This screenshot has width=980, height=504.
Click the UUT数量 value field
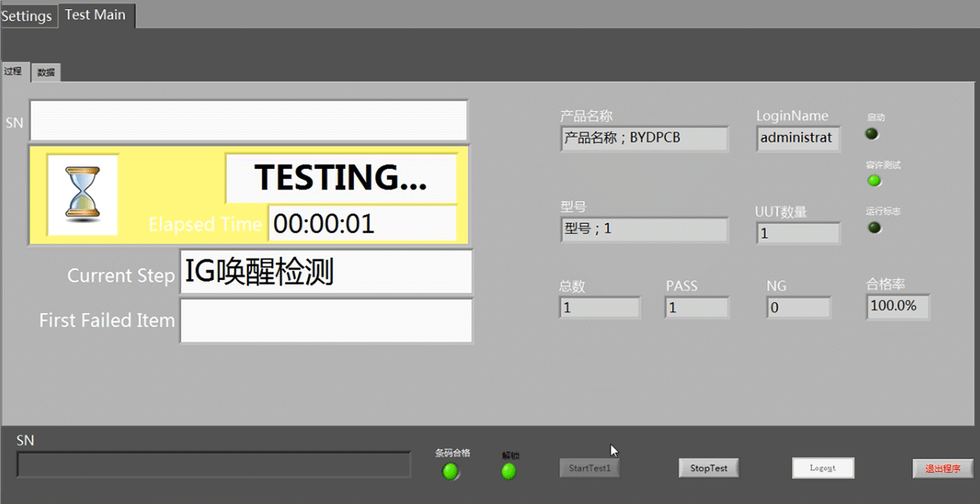(797, 233)
